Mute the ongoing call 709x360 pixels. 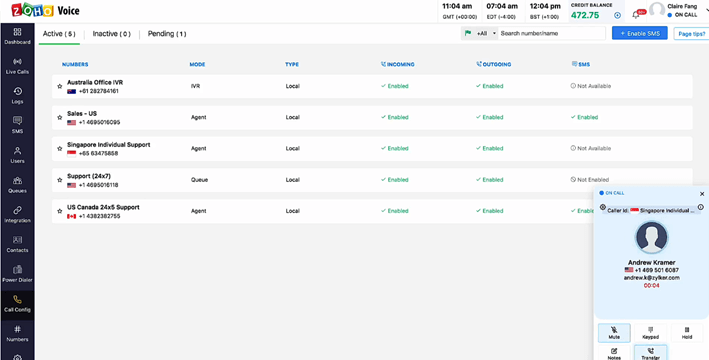(614, 333)
